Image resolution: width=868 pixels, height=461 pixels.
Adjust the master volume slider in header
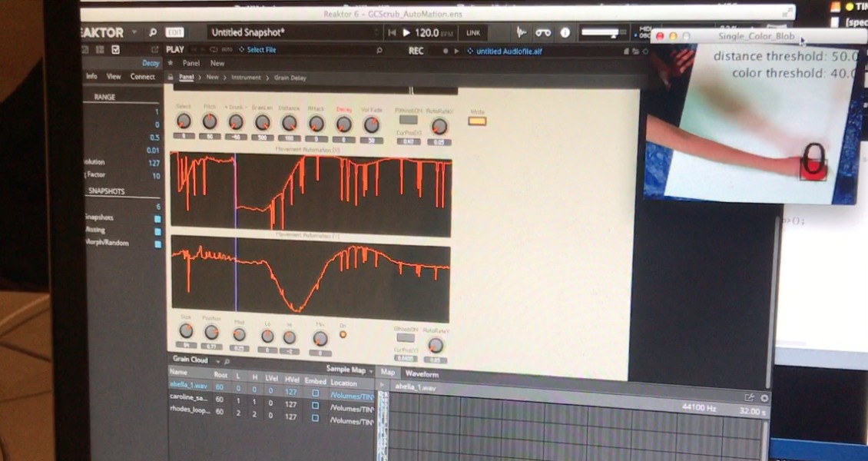(604, 33)
